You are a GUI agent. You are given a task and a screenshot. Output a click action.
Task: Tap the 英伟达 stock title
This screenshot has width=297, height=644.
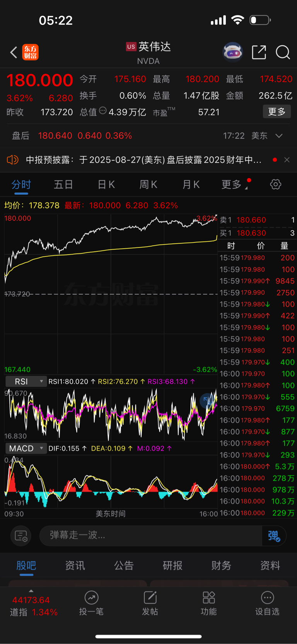tap(155, 47)
